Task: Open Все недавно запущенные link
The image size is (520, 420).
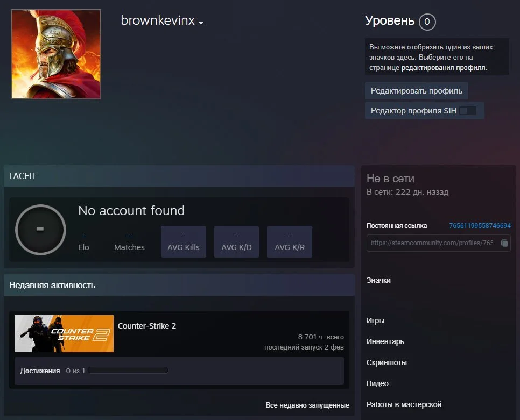Action: pos(307,405)
